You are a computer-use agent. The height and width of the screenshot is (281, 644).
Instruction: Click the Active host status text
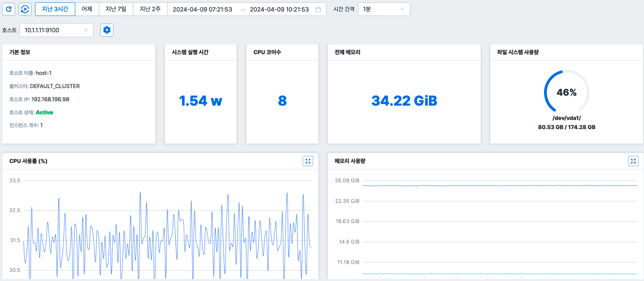click(x=44, y=112)
